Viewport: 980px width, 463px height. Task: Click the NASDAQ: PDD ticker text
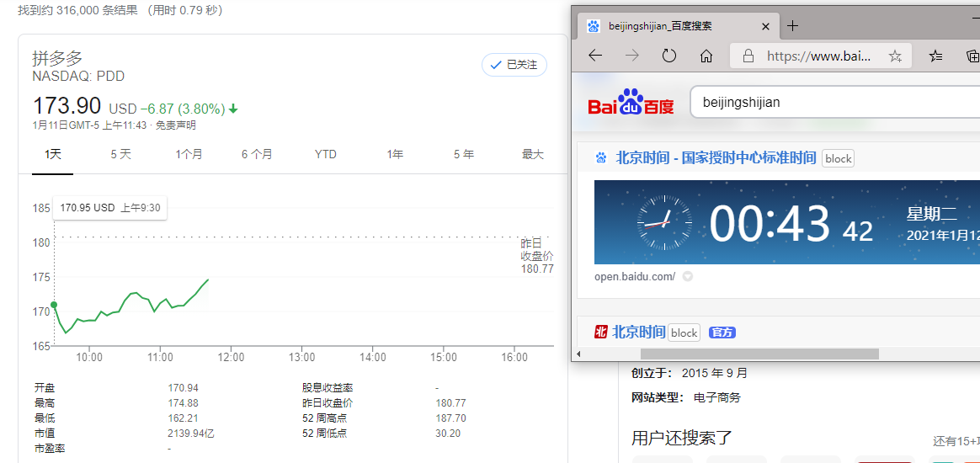79,77
